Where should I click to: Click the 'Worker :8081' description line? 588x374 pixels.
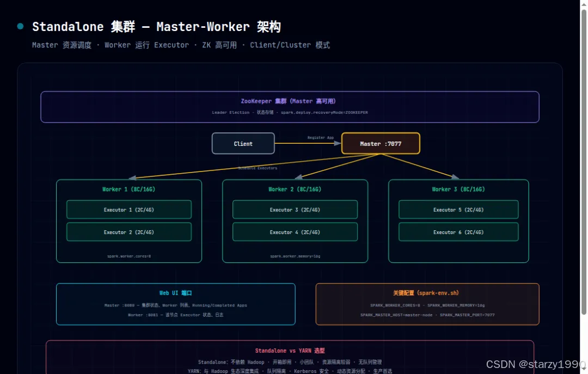[x=175, y=315]
